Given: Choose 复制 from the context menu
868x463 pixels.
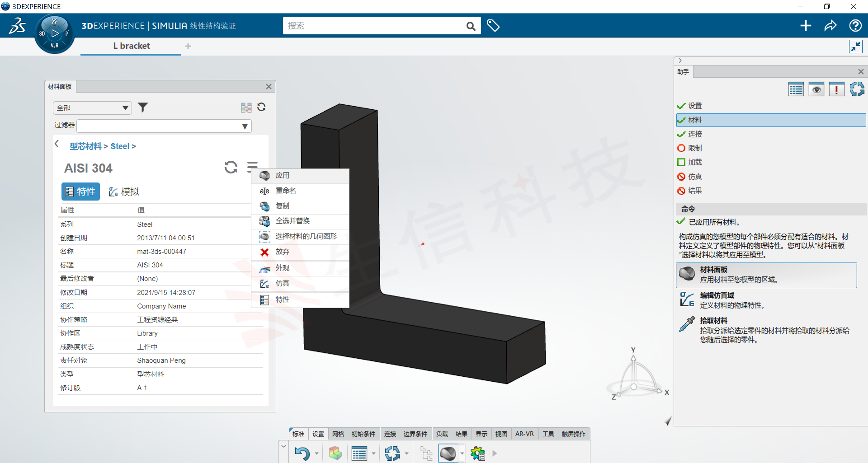Looking at the screenshot, I should [x=300, y=206].
